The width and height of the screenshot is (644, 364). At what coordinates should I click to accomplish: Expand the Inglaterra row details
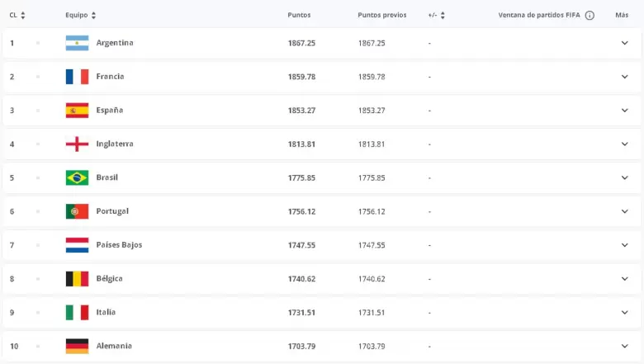coord(625,144)
